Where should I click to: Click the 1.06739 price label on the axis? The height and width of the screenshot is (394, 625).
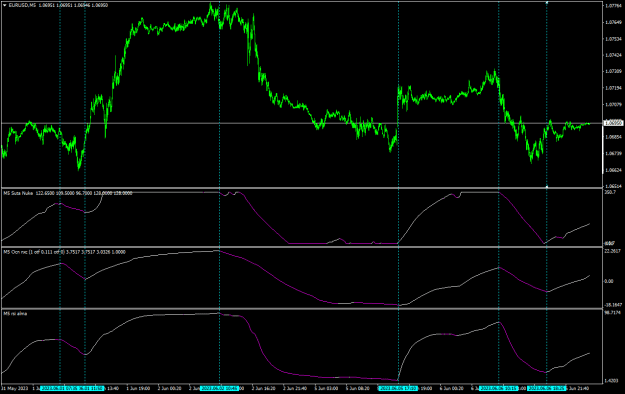(614, 153)
